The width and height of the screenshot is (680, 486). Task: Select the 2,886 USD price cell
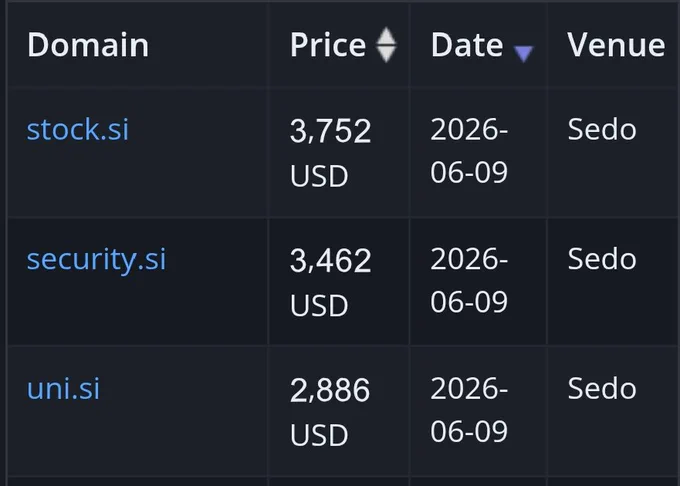(x=330, y=411)
